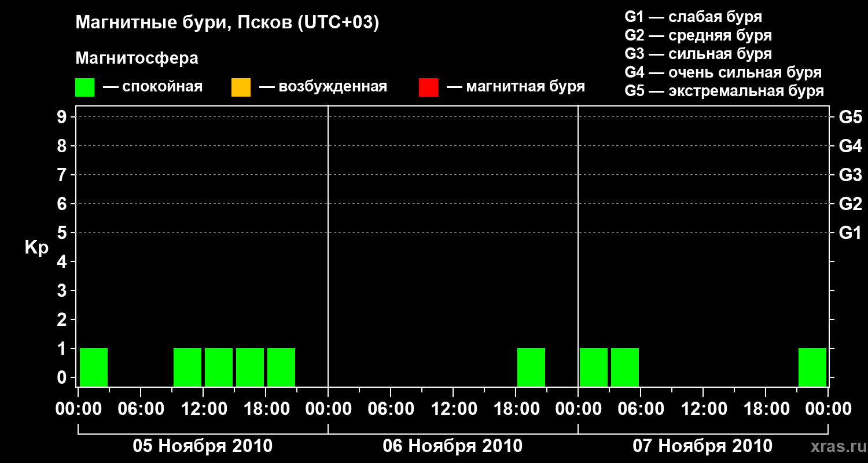Click the 'Kp' axis title
The height and width of the screenshot is (463, 868).
37,248
